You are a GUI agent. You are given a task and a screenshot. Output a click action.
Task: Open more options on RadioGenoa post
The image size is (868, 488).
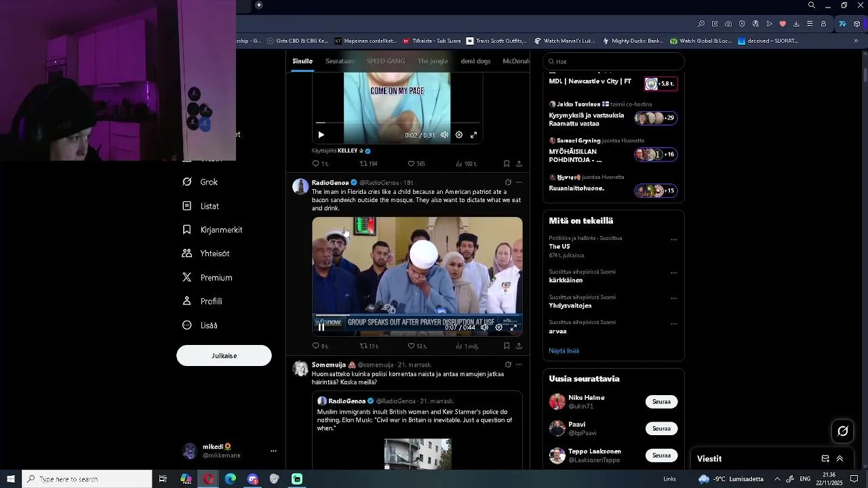519,182
